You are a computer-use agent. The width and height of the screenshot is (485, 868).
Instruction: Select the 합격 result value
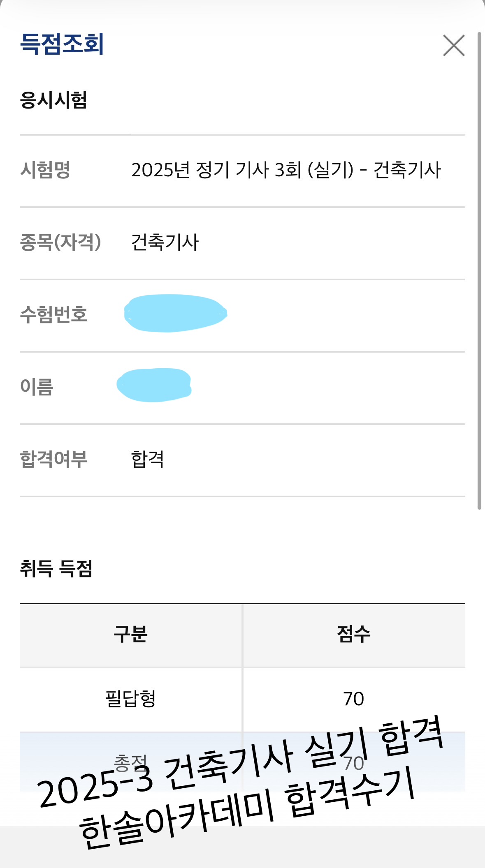(147, 459)
